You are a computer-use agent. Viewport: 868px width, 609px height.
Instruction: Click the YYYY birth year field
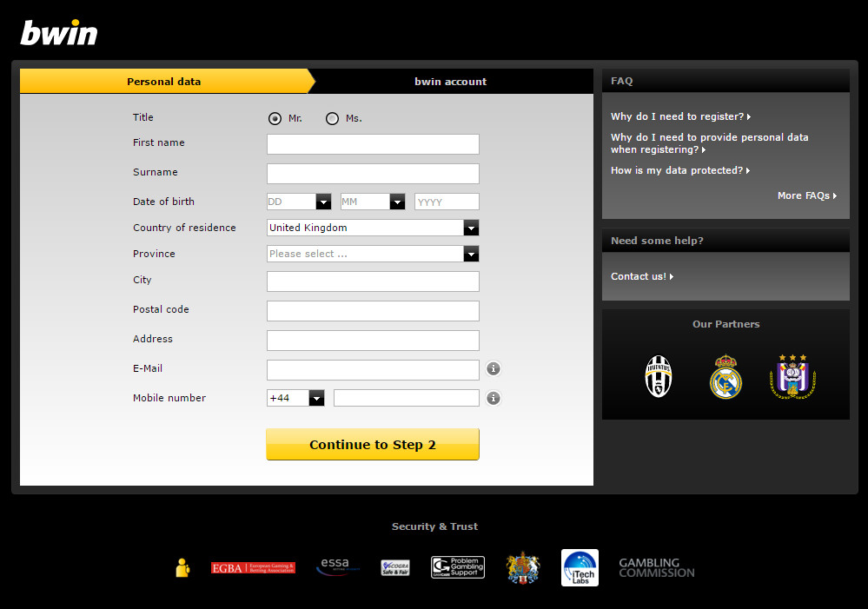(x=447, y=202)
